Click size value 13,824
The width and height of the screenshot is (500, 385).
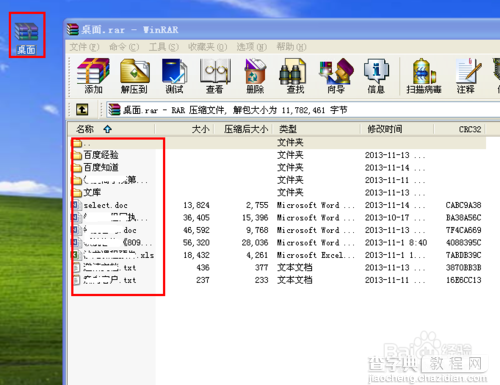(x=196, y=205)
